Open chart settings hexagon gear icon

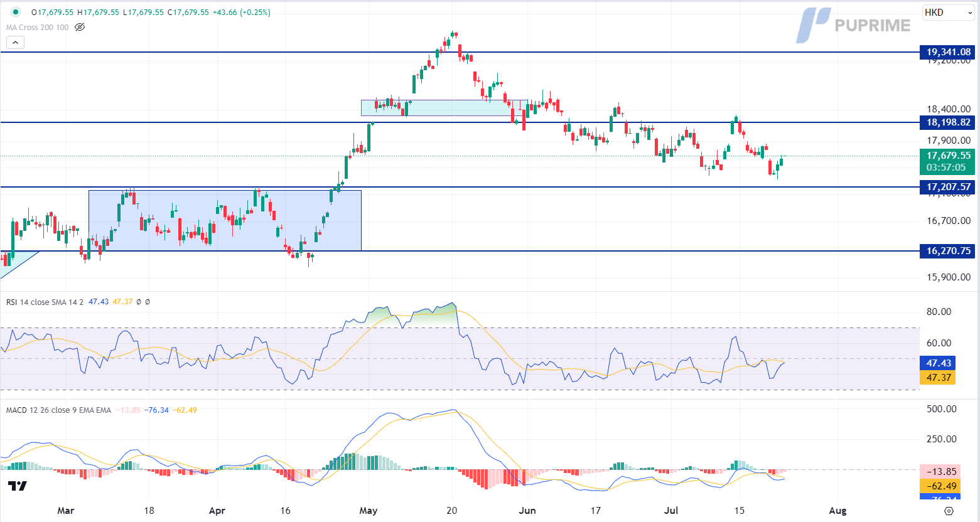[949, 511]
